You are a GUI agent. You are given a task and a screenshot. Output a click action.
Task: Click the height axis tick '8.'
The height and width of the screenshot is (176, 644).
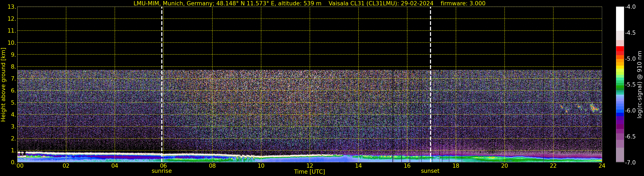click(x=13, y=66)
